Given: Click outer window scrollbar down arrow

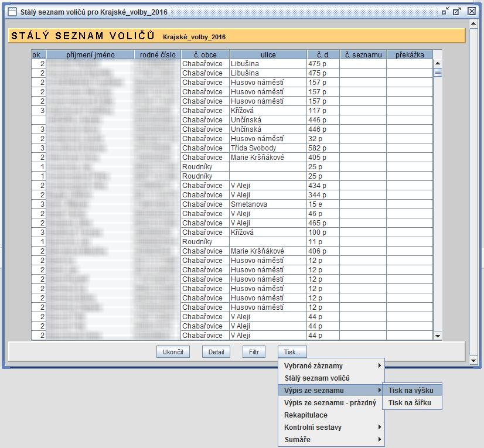Looking at the screenshot, I should pyautogui.click(x=473, y=360).
